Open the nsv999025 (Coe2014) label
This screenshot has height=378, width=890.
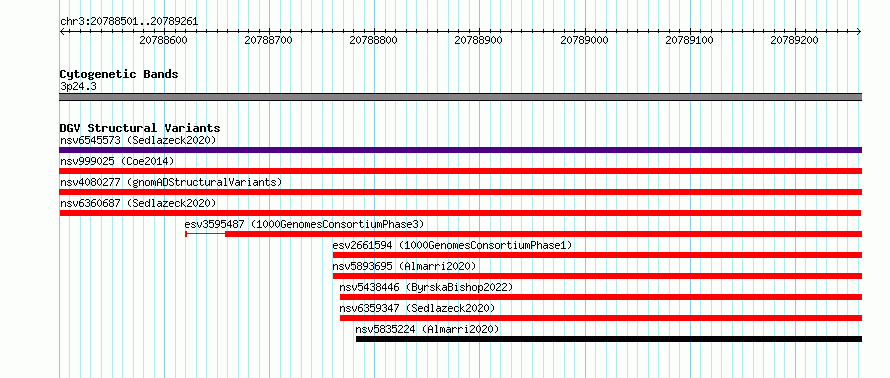pyautogui.click(x=117, y=161)
